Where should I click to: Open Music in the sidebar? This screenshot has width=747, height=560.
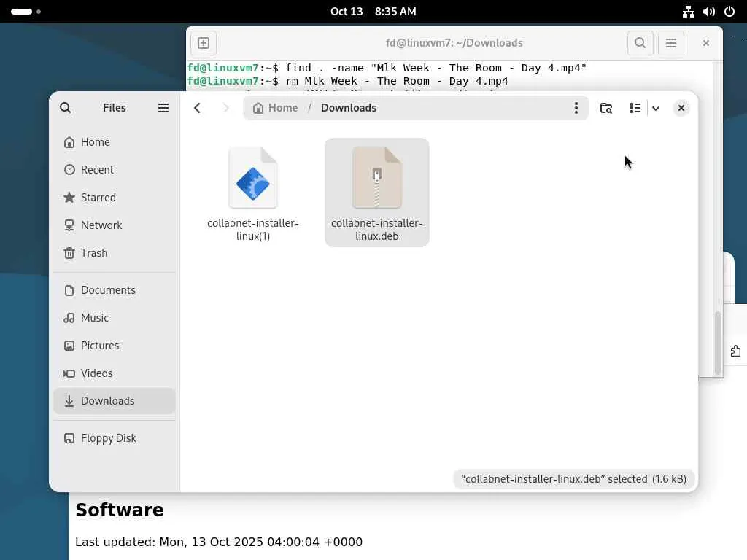coord(115,318)
